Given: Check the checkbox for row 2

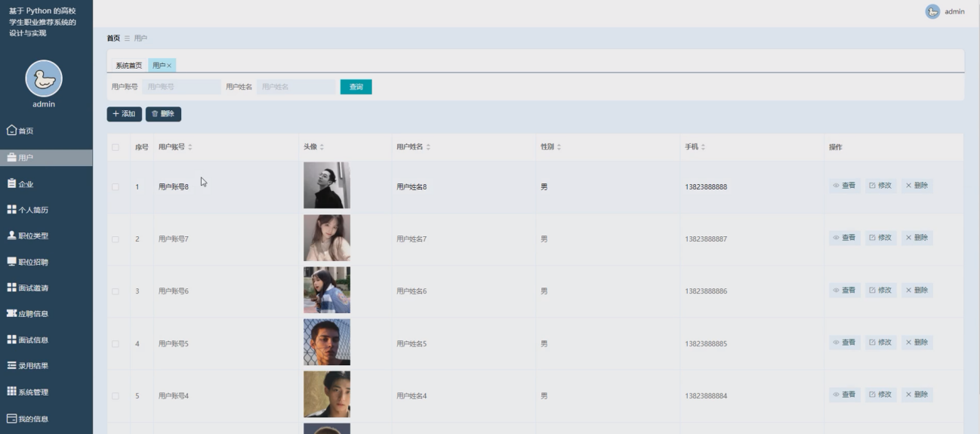Looking at the screenshot, I should coord(116,239).
